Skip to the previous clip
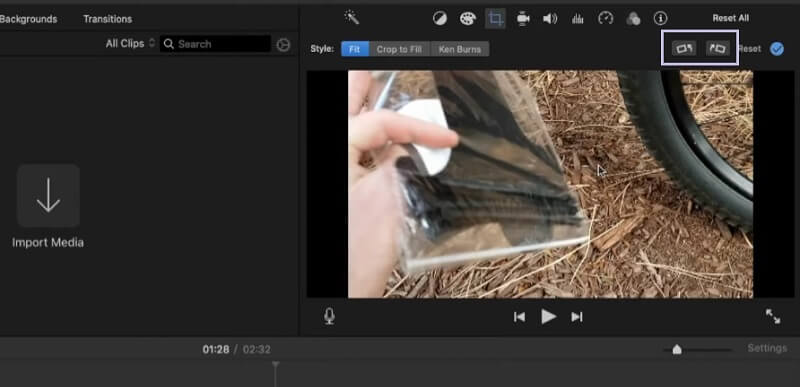 click(519, 317)
